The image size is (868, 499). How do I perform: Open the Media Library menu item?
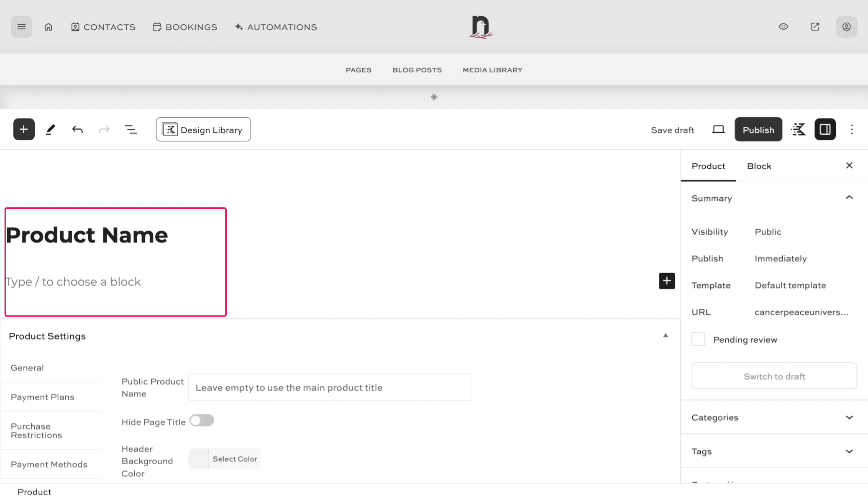(492, 70)
